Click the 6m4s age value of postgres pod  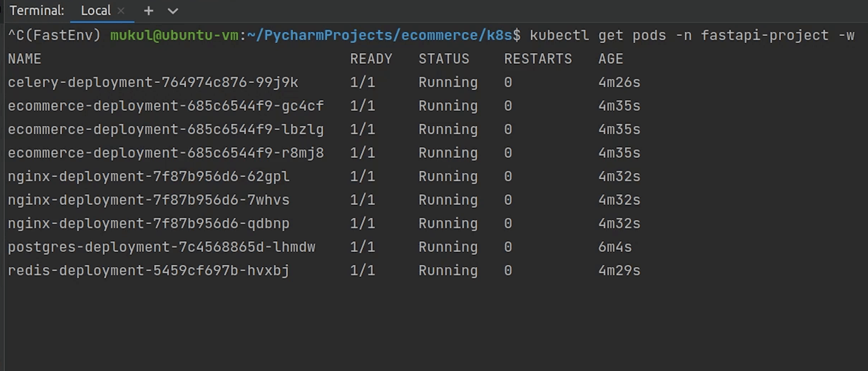coord(615,247)
